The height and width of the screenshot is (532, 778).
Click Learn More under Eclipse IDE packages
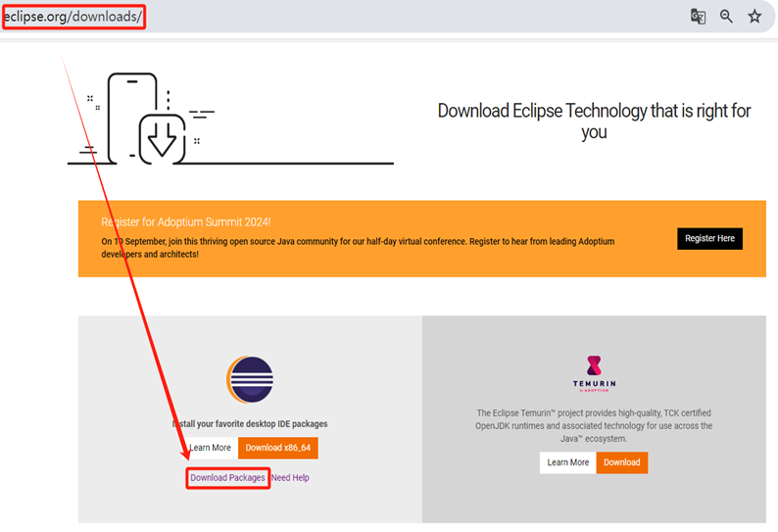coord(210,448)
